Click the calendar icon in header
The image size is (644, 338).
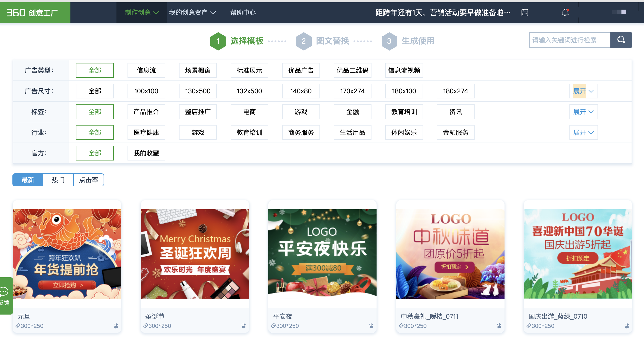(525, 12)
